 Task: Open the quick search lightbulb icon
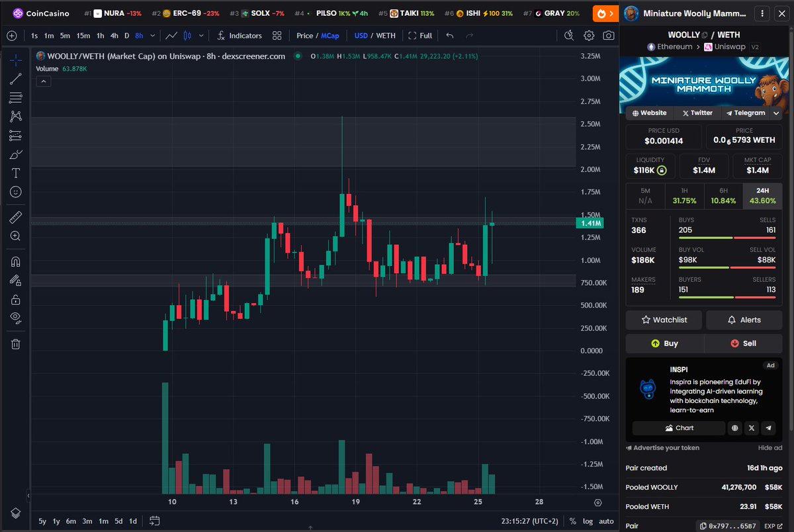point(570,36)
